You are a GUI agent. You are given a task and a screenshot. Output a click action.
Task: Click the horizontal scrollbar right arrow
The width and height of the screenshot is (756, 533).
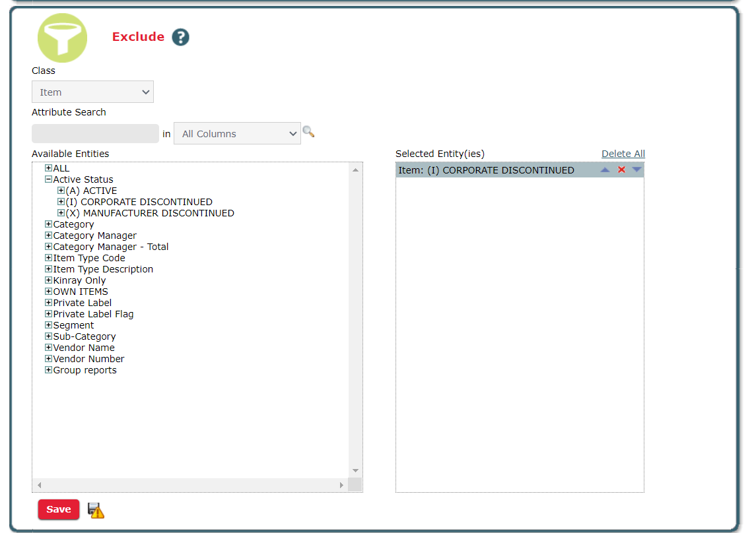point(341,485)
